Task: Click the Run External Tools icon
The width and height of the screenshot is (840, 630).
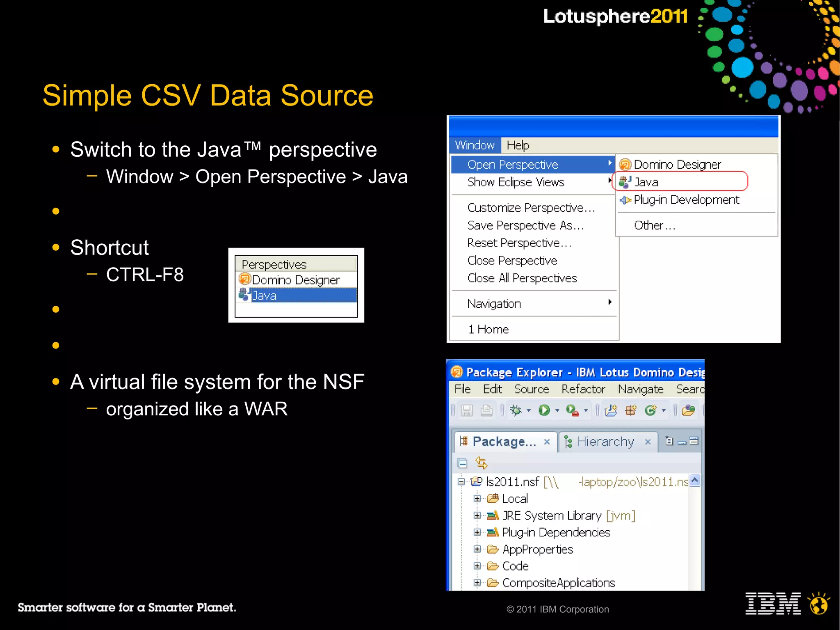Action: pyautogui.click(x=572, y=410)
